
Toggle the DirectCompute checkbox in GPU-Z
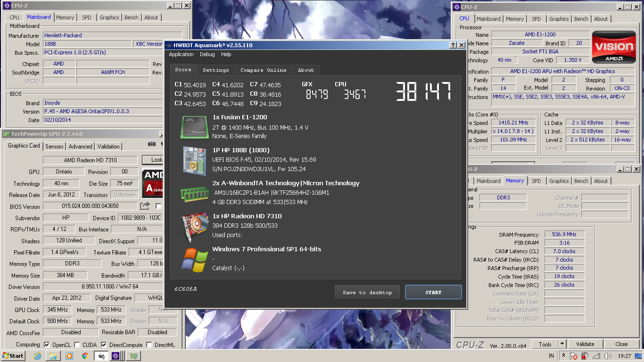pos(104,345)
